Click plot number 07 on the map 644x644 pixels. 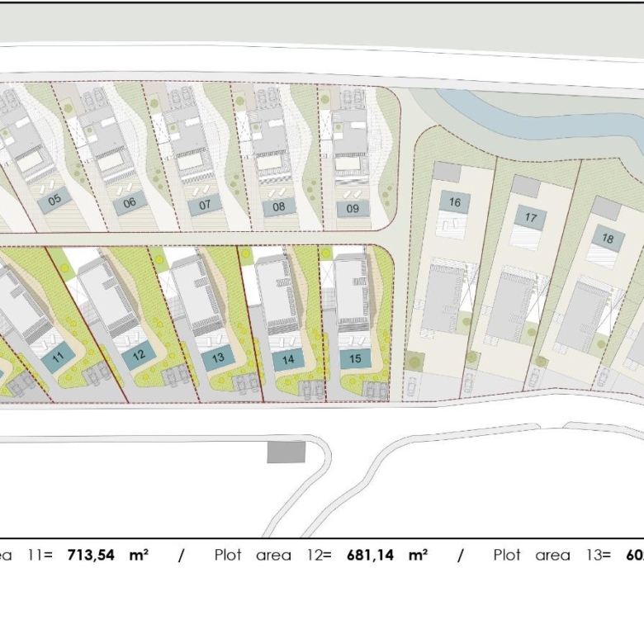pyautogui.click(x=205, y=205)
